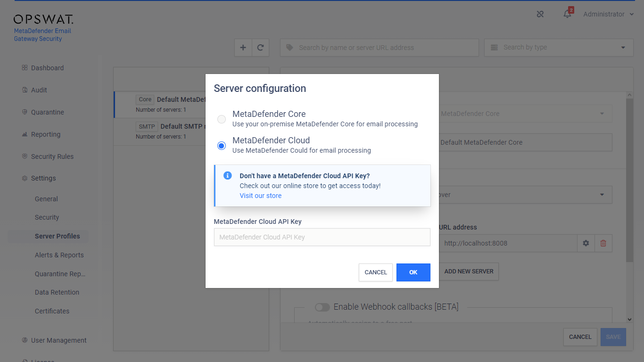Click the http://localhost:8008 URL field
Image resolution: width=644 pixels, height=362 pixels.
point(508,243)
